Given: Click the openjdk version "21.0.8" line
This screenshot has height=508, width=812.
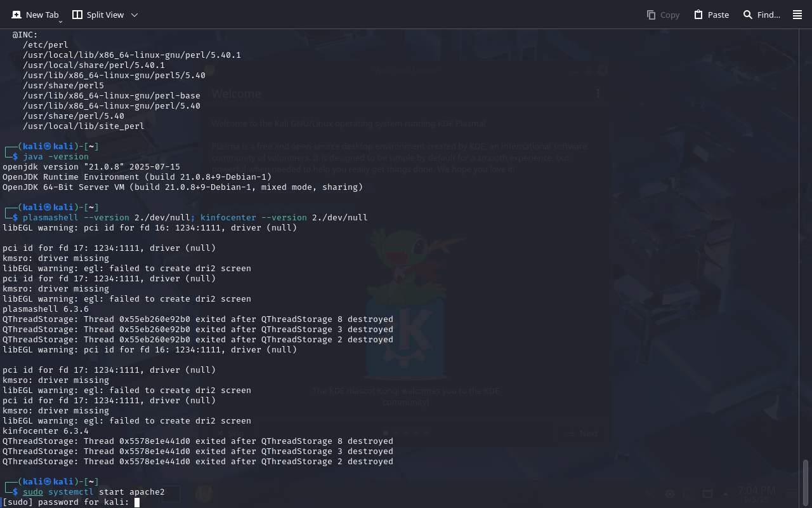Looking at the screenshot, I should [91, 167].
